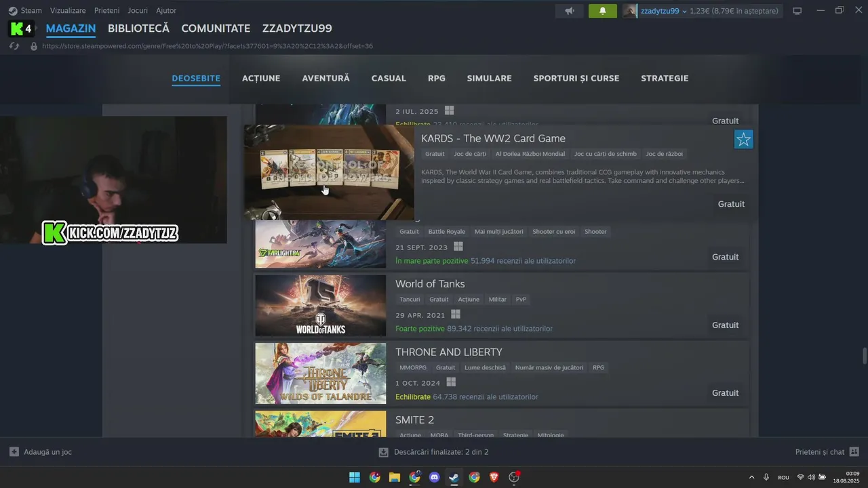Select SPORTURI ȘI CURSE category tab
The height and width of the screenshot is (488, 868).
point(576,78)
